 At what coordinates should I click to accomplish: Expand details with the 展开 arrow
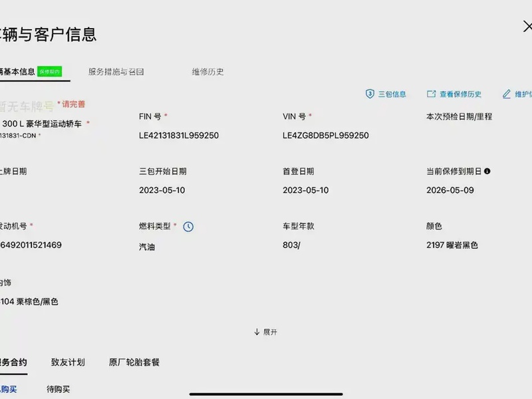pyautogui.click(x=257, y=332)
